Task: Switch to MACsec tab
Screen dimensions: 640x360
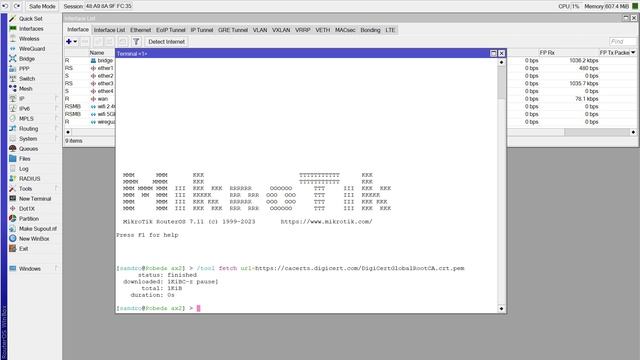Action: (x=345, y=30)
